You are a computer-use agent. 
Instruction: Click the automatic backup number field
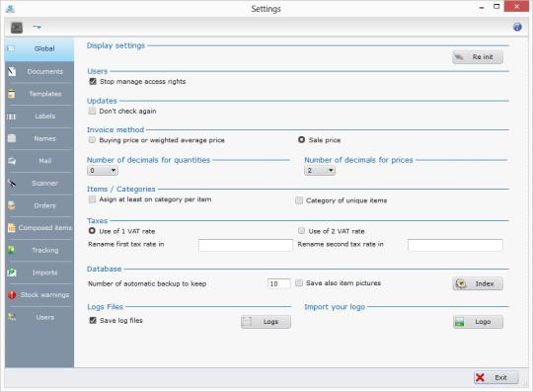[278, 283]
